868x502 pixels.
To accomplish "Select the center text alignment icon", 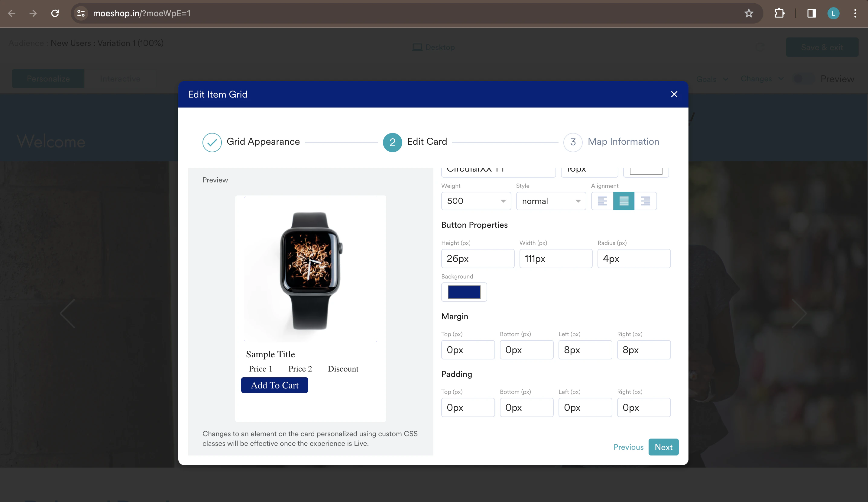I will (x=623, y=201).
